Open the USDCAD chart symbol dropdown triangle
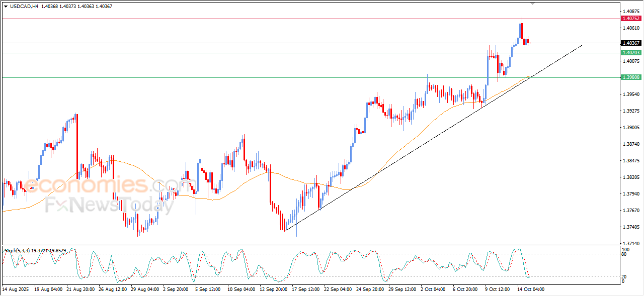The height and width of the screenshot is (296, 644). (5, 6)
